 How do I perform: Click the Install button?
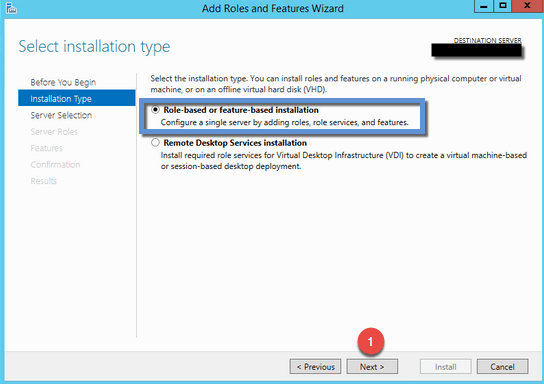pyautogui.click(x=445, y=367)
